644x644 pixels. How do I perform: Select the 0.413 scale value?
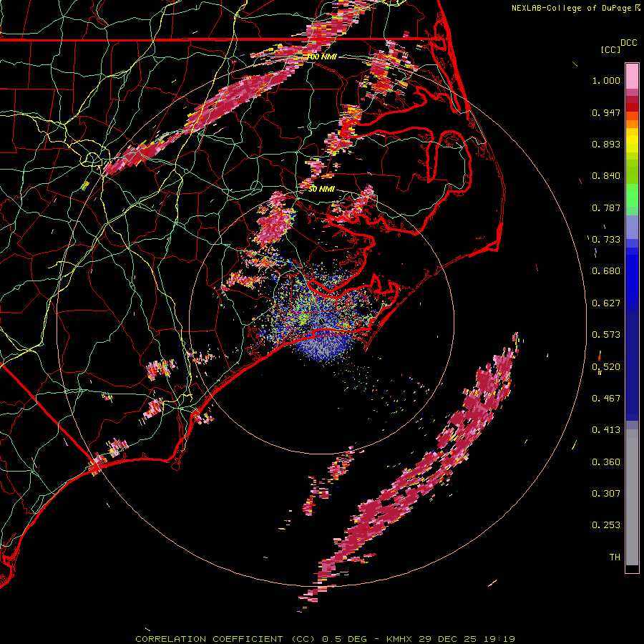coord(606,430)
